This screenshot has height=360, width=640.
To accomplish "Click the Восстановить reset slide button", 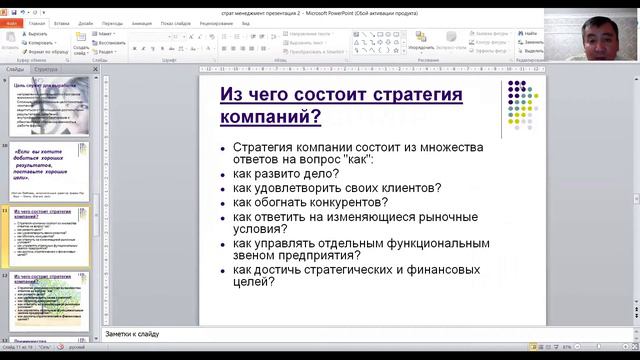I will point(109,43).
